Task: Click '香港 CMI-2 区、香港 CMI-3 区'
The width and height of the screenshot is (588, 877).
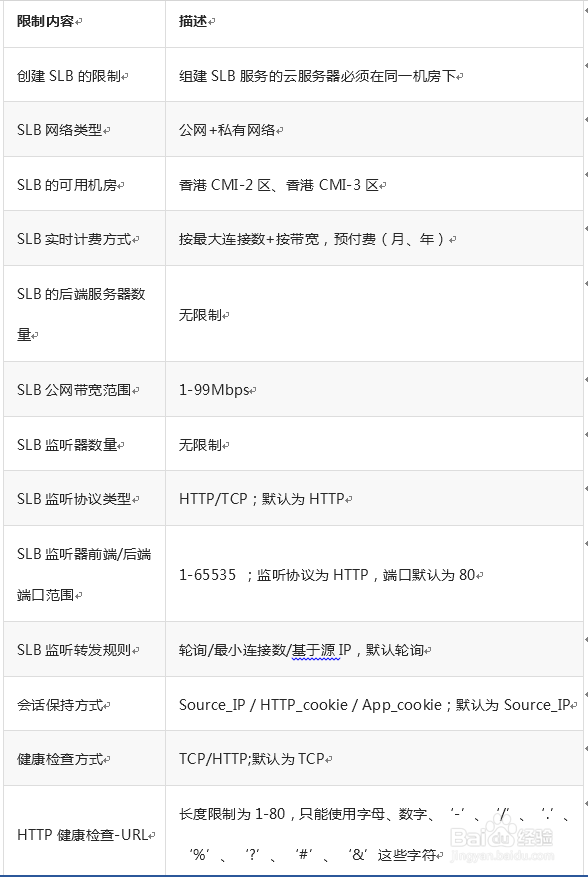Action: click(279, 185)
